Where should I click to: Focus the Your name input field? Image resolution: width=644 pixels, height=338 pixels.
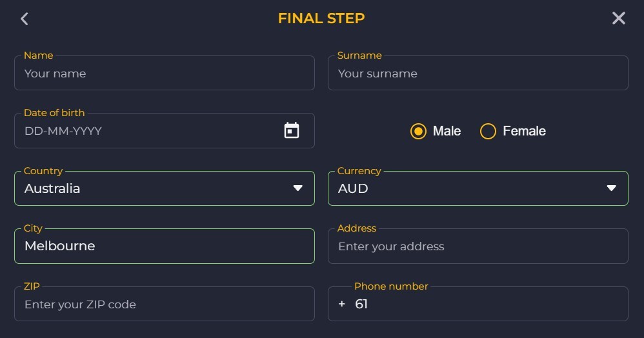click(x=164, y=74)
